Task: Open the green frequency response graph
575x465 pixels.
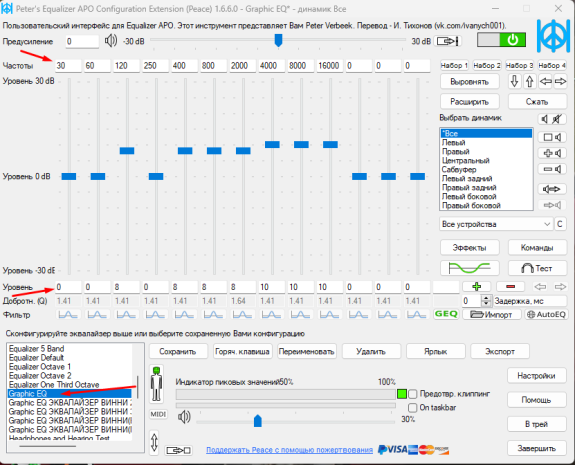Action: pyautogui.click(x=469, y=268)
